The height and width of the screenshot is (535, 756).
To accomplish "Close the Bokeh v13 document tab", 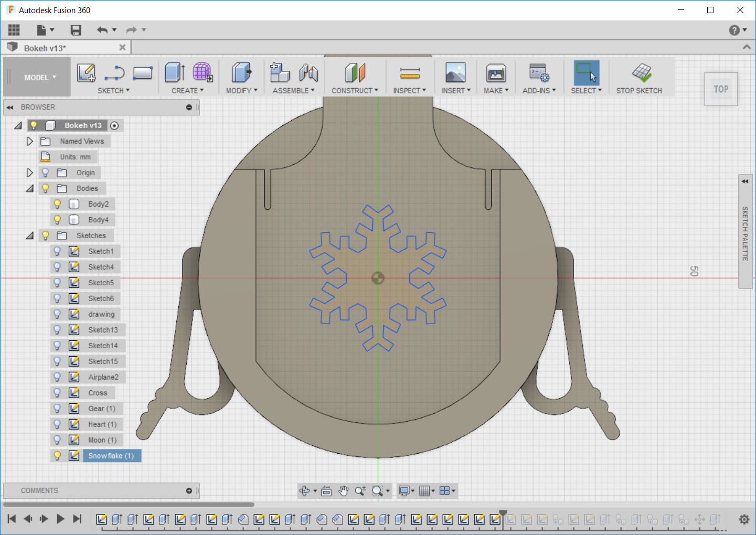I will pyautogui.click(x=122, y=47).
